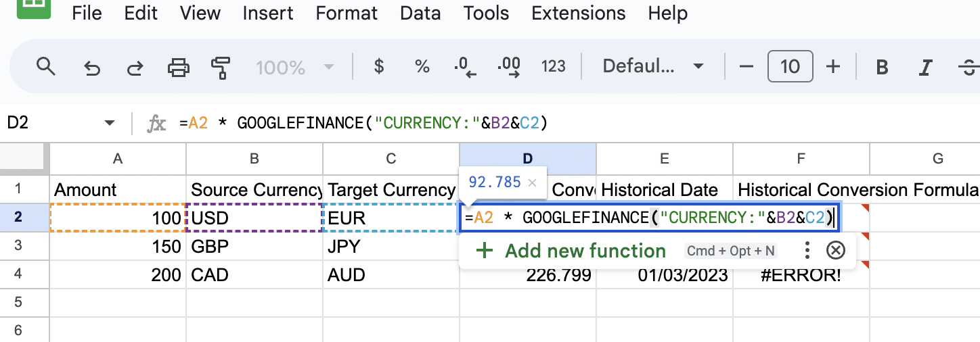Screen dimensions: 980x342
Task: Open the Default font dropdown
Action: [653, 66]
